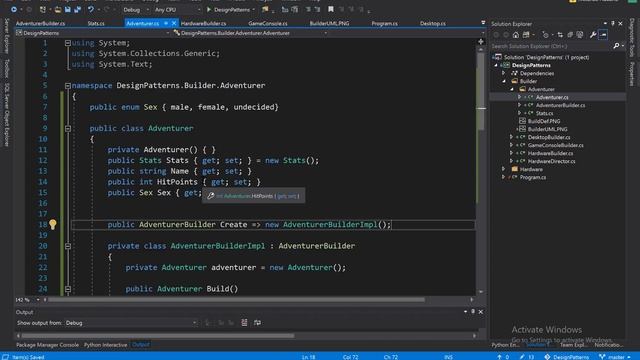Click the Save All toolbar icon

78,9
